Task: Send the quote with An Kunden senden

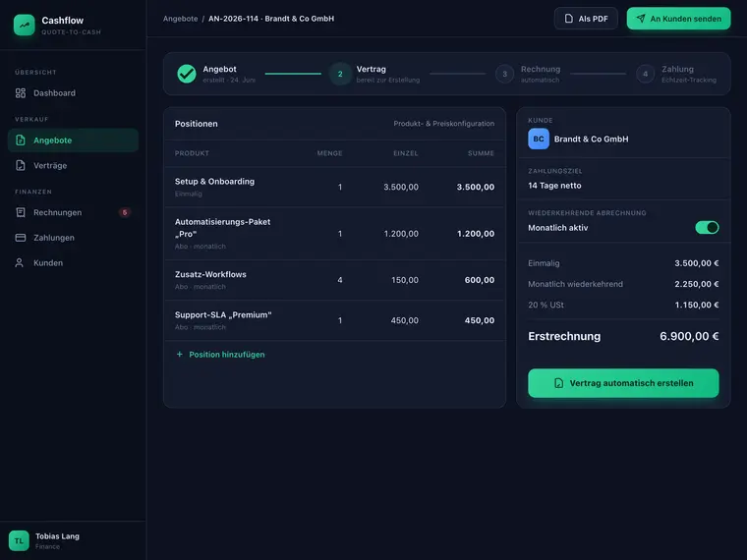Action: [x=678, y=19]
